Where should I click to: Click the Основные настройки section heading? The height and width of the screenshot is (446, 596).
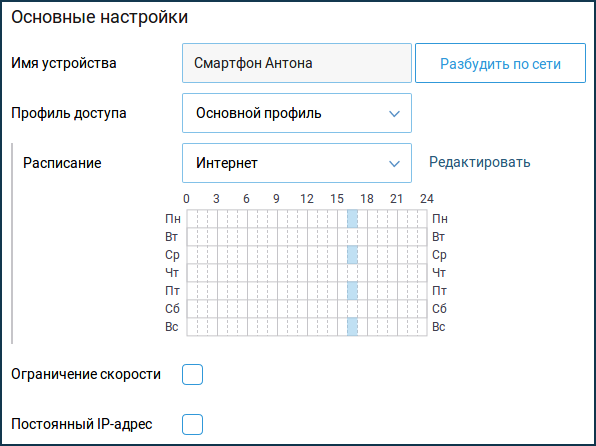[x=100, y=17]
